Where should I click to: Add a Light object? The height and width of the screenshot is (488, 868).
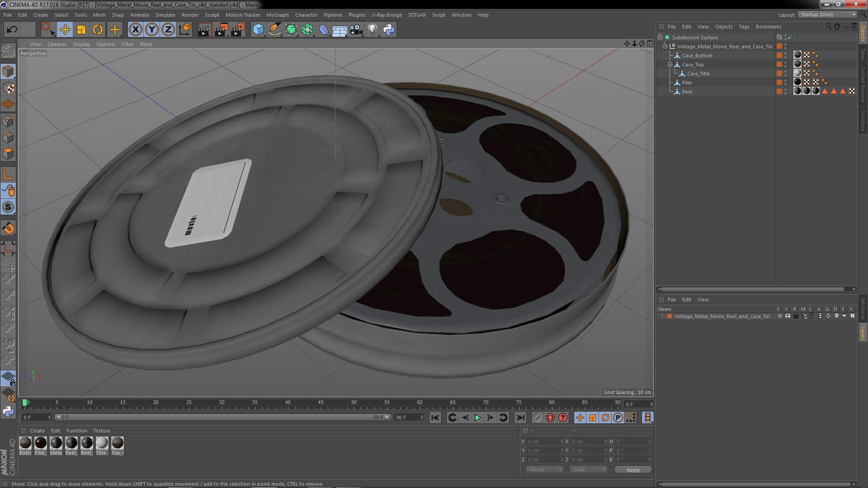tap(373, 30)
